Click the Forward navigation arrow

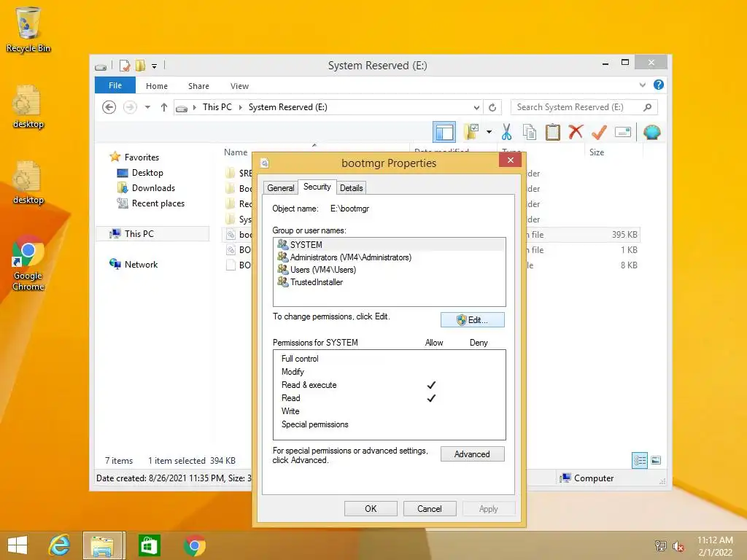point(130,107)
